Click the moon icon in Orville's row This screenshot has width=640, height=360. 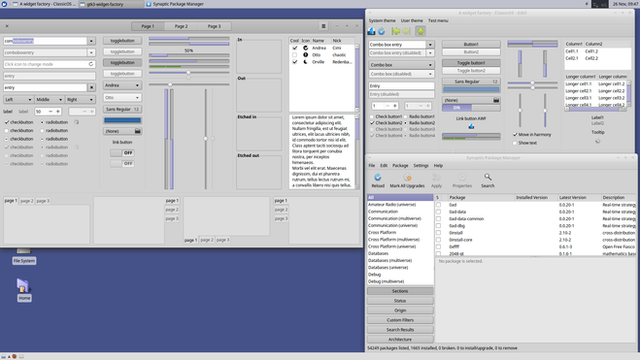tap(305, 62)
